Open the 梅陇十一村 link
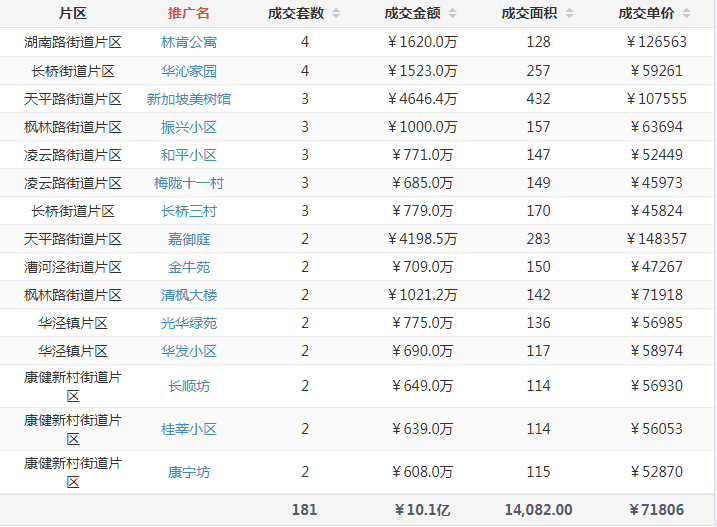Image resolution: width=717 pixels, height=527 pixels. [x=189, y=183]
